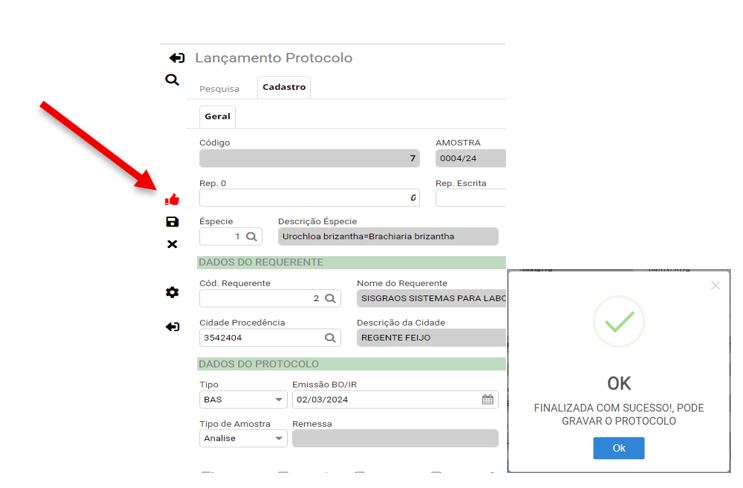Click the logout icon below the gear

click(x=172, y=327)
